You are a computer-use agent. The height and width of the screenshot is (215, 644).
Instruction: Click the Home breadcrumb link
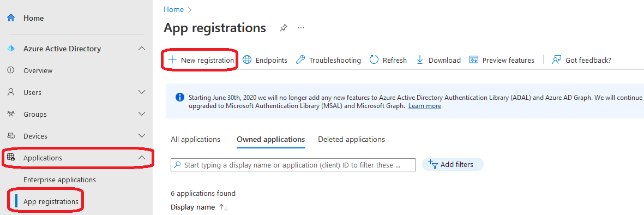[173, 9]
